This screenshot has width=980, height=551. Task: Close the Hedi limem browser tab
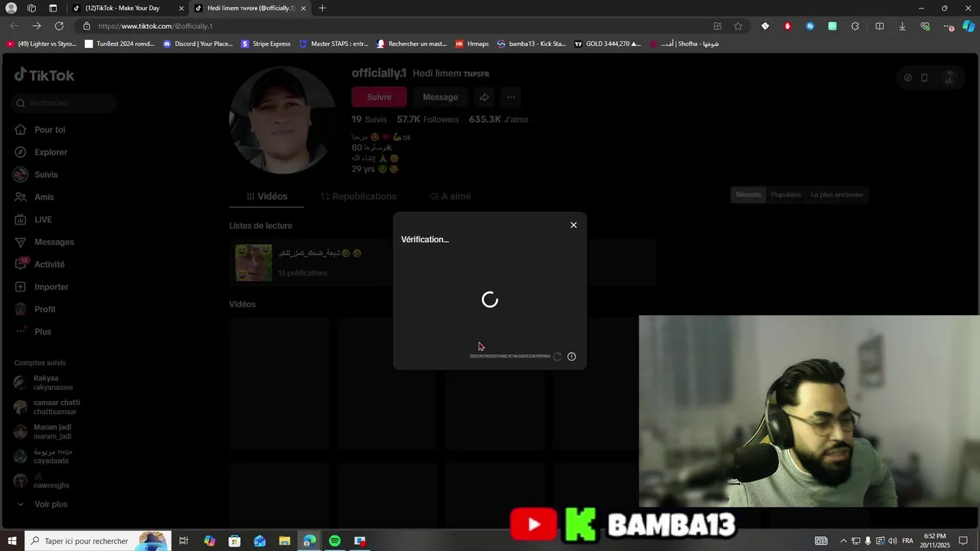coord(303,8)
